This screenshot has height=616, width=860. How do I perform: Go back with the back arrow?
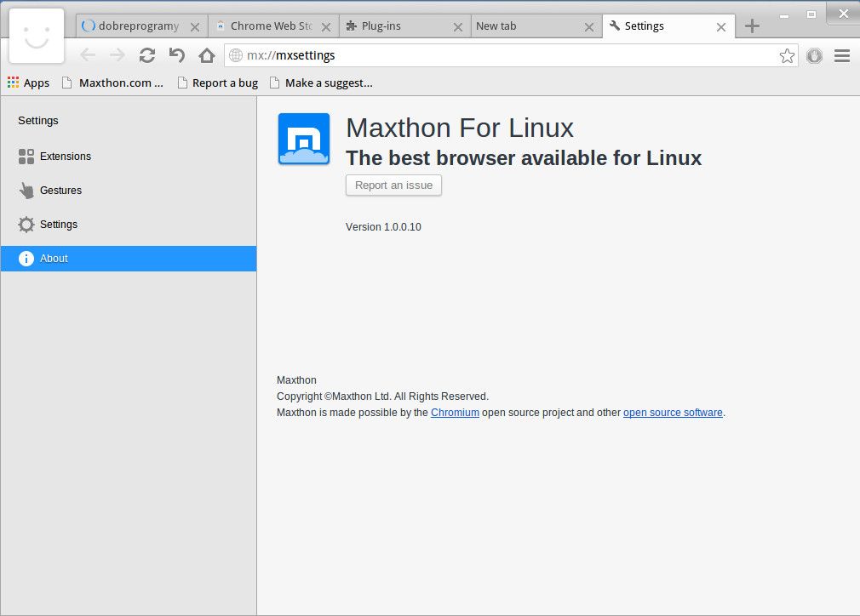pos(88,55)
